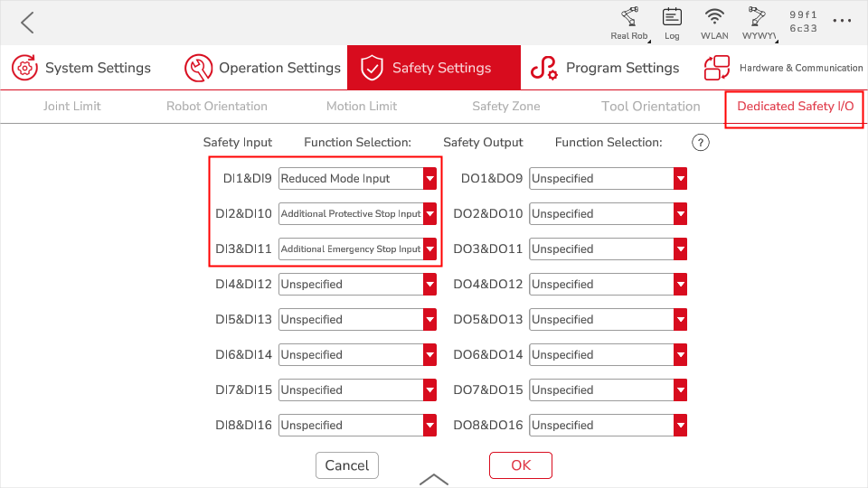The image size is (868, 488).
Task: Open DO6&DO14 dropdown arrow
Action: (x=680, y=354)
